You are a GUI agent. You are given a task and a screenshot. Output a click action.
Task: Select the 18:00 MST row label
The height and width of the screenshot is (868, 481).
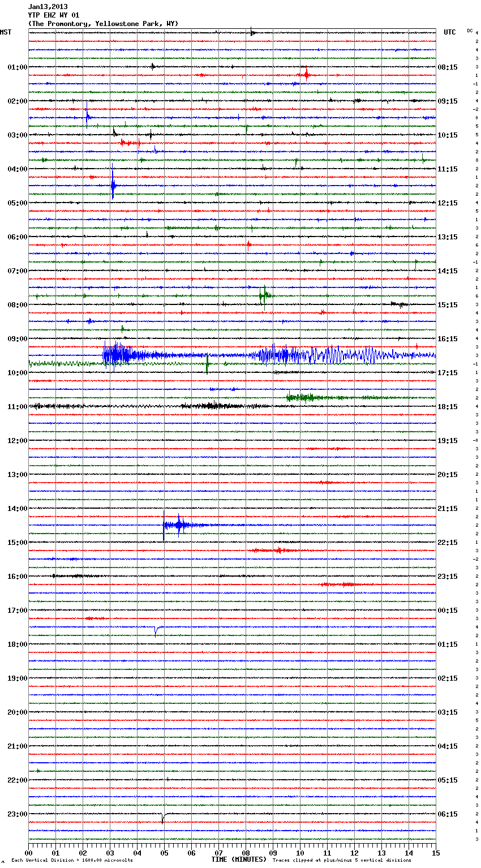pos(18,644)
